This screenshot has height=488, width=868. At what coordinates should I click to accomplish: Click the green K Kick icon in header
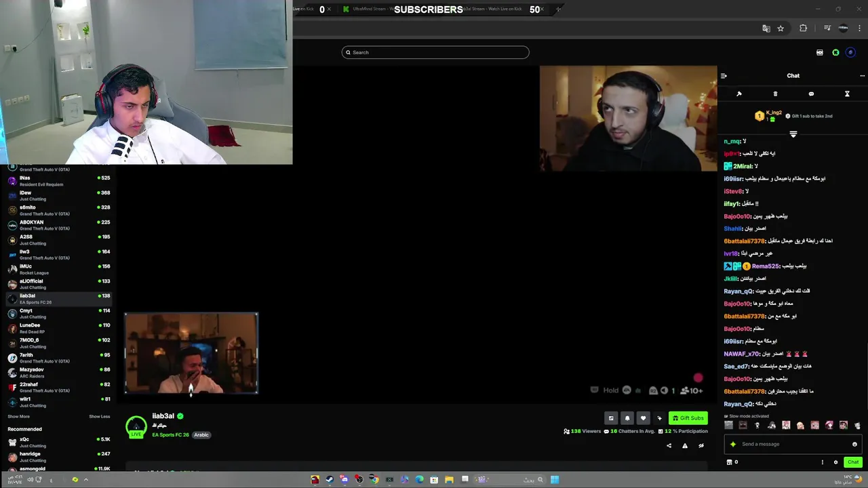click(x=835, y=52)
